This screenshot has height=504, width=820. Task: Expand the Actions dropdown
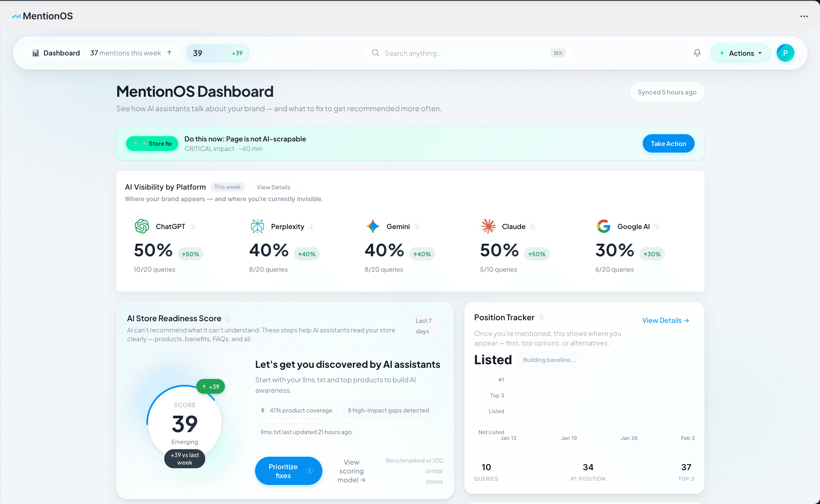740,53
